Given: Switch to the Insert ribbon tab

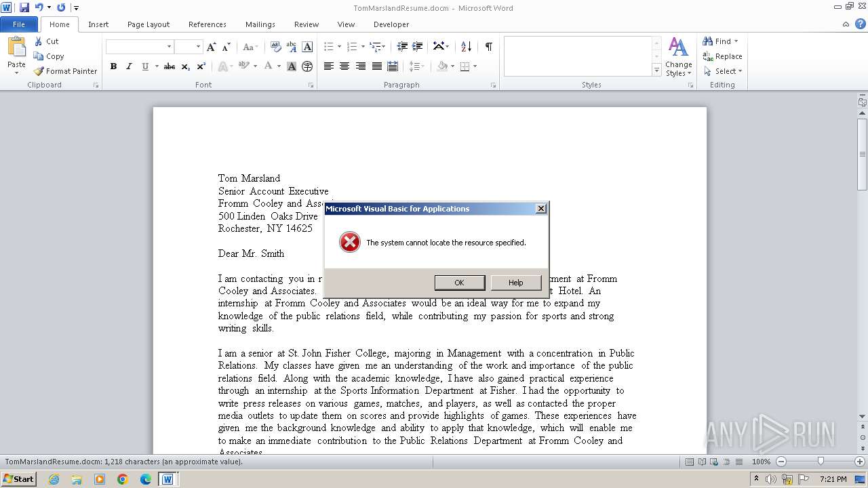Looking at the screenshot, I should 98,24.
